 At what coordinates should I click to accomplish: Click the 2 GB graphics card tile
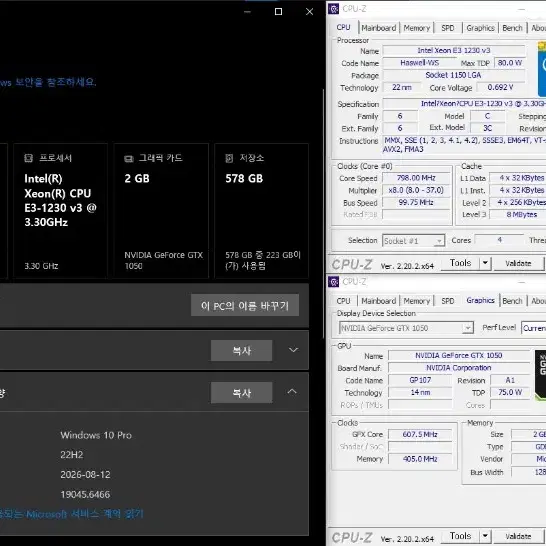click(x=161, y=211)
